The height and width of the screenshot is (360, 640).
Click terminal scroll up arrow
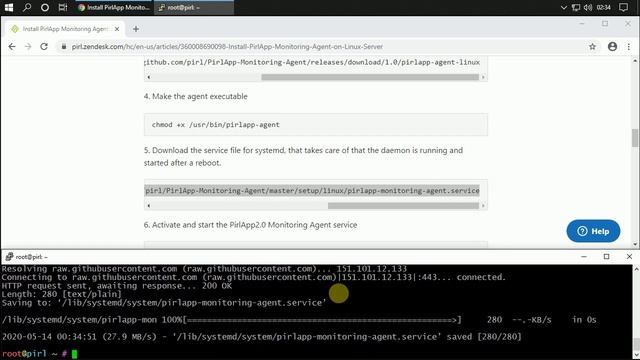(636, 269)
